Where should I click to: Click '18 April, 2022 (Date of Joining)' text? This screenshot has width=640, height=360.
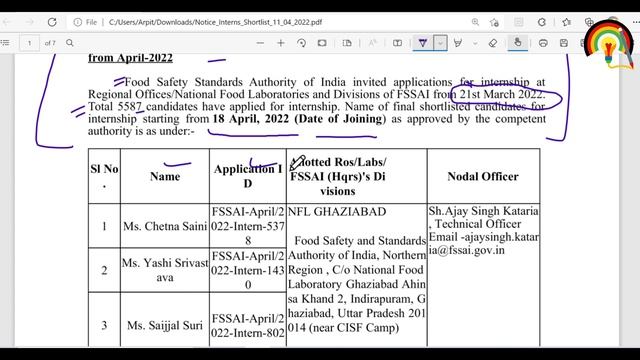(299, 119)
